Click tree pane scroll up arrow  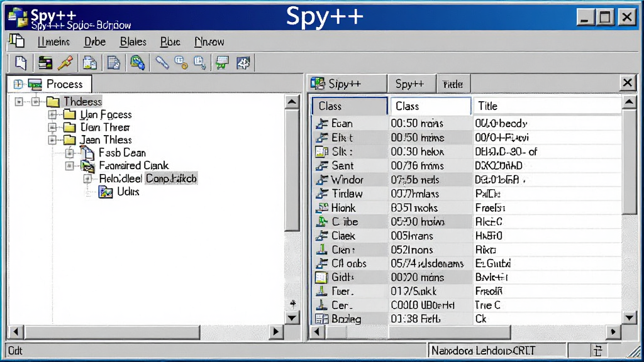pyautogui.click(x=292, y=102)
